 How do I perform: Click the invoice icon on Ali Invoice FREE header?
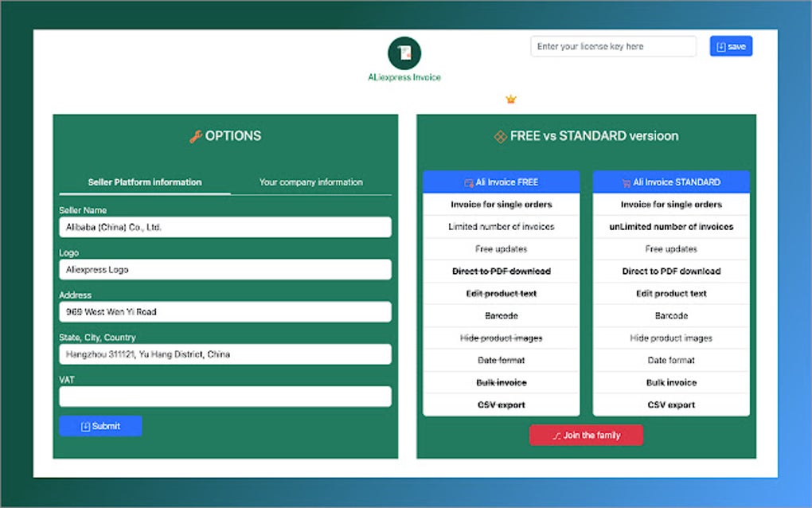[470, 182]
